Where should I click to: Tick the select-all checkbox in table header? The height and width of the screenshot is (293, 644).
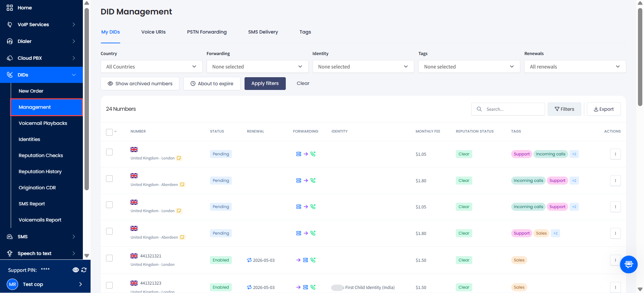[109, 132]
